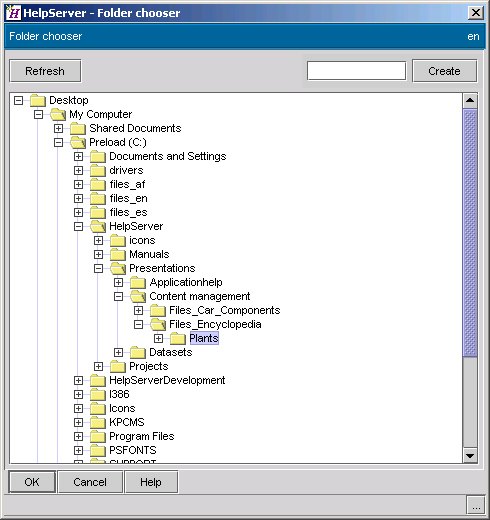This screenshot has width=490, height=520.
Task: Click the Manuals folder icon
Action: pos(118,254)
